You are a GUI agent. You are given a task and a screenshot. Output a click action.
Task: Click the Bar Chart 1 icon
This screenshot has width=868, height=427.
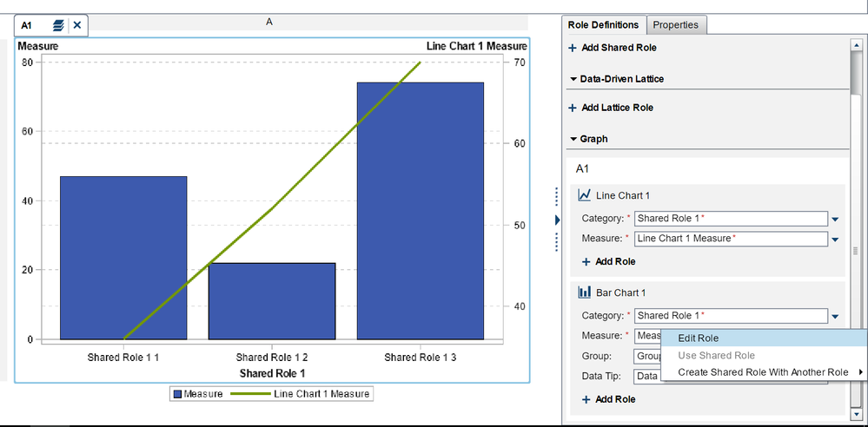pos(584,292)
